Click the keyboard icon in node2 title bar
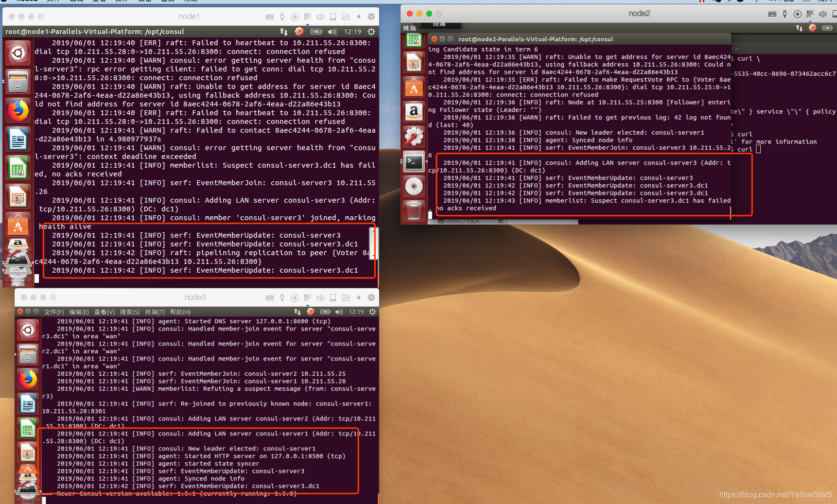837x504 pixels. coord(772,14)
